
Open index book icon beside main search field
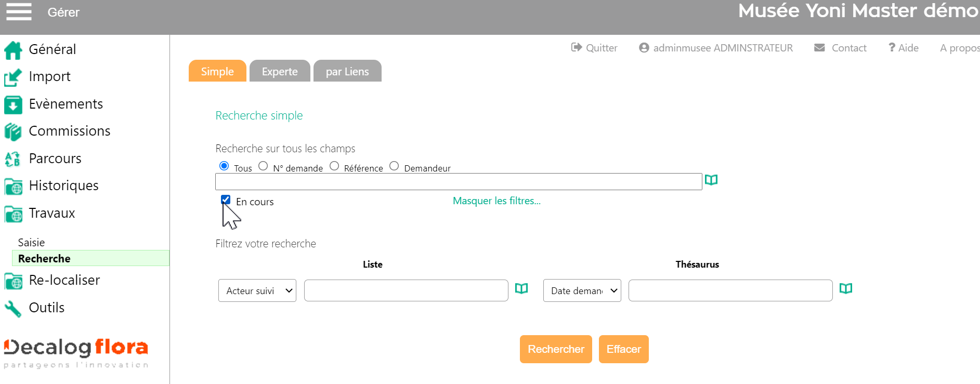(711, 180)
